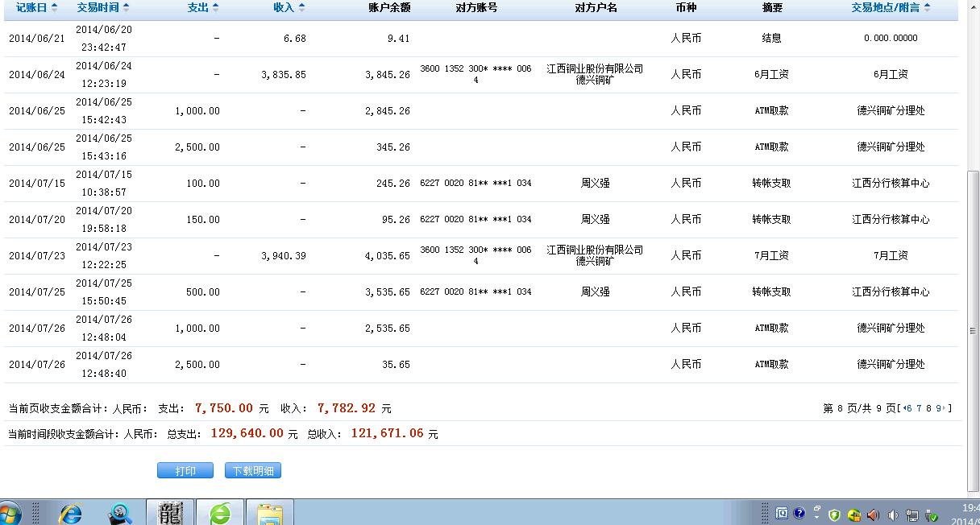Click the 摘要 column header
Screen dimensions: 980x525
(x=771, y=7)
